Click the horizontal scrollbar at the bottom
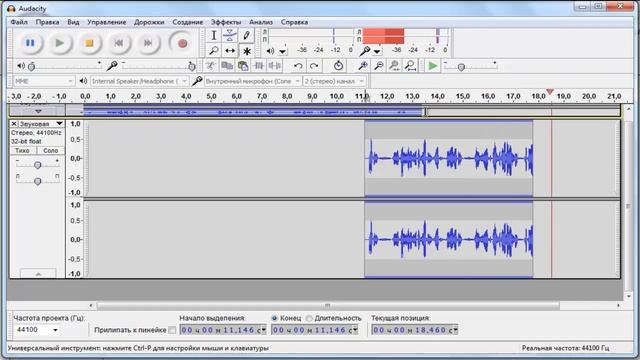This screenshot has height=360, width=640. pos(328,305)
